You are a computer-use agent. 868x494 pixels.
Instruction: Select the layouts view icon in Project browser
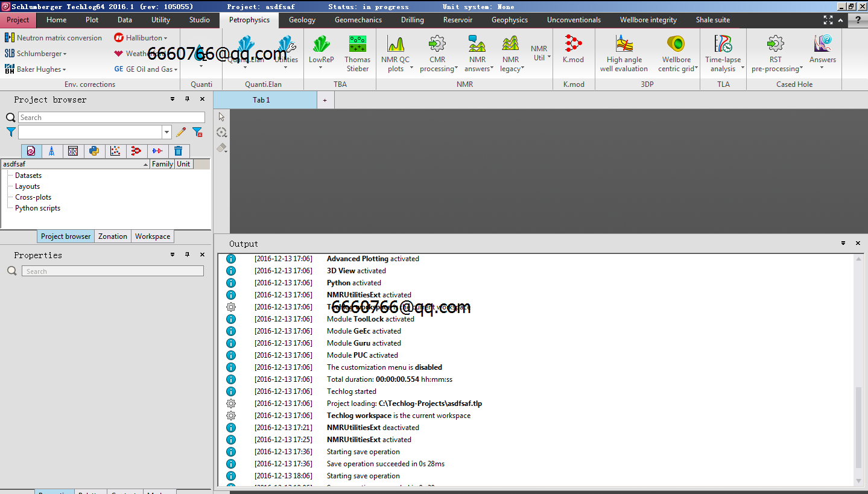click(72, 151)
